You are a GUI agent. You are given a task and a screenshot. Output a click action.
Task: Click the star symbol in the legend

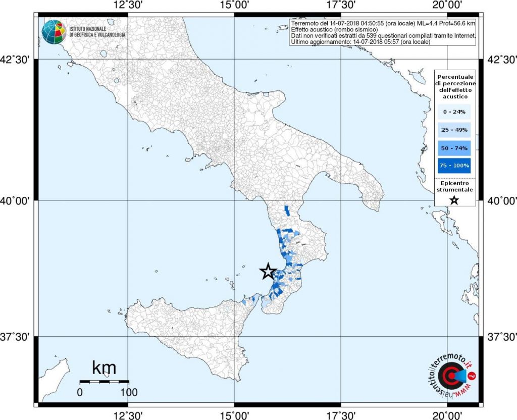click(454, 200)
